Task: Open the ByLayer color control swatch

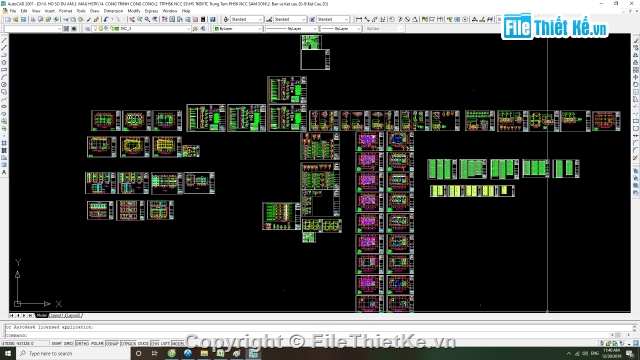Action: pos(238,29)
